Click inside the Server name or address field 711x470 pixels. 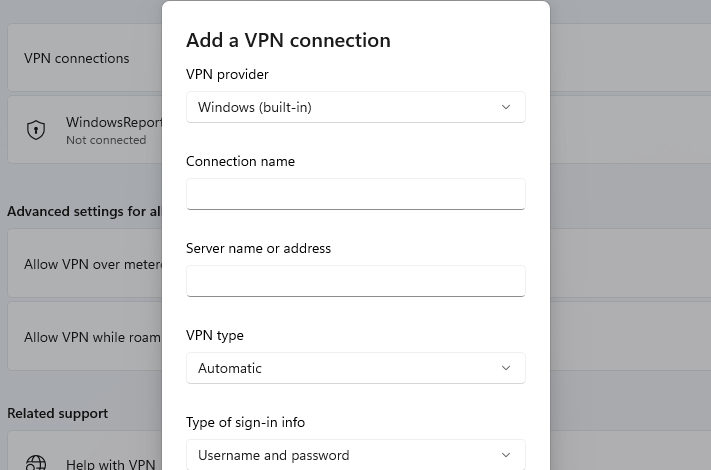pos(356,281)
